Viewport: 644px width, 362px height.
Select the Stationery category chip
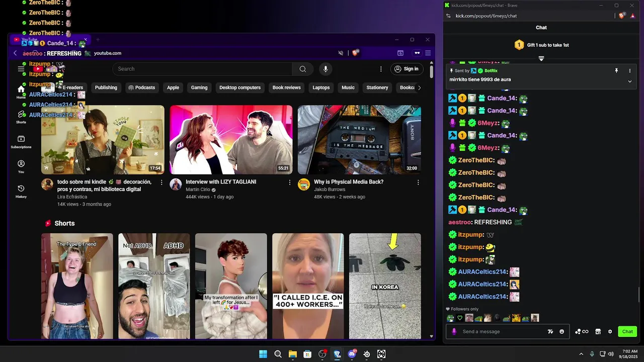point(377,87)
